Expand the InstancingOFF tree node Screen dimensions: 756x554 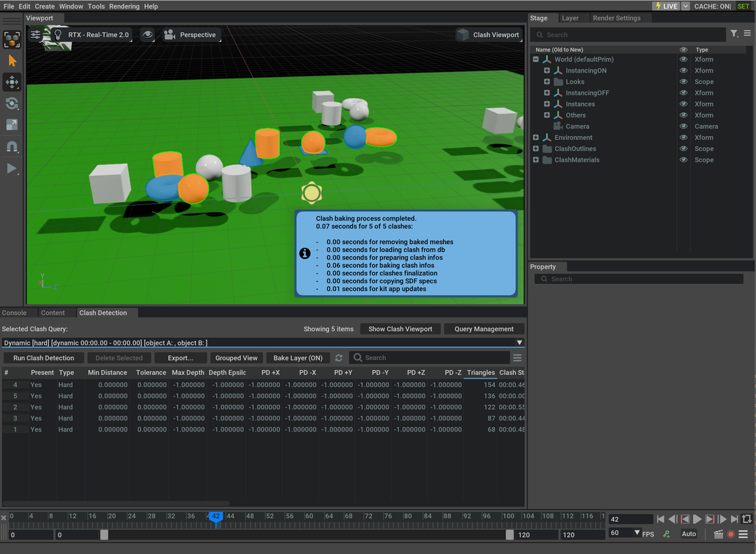[x=547, y=93]
